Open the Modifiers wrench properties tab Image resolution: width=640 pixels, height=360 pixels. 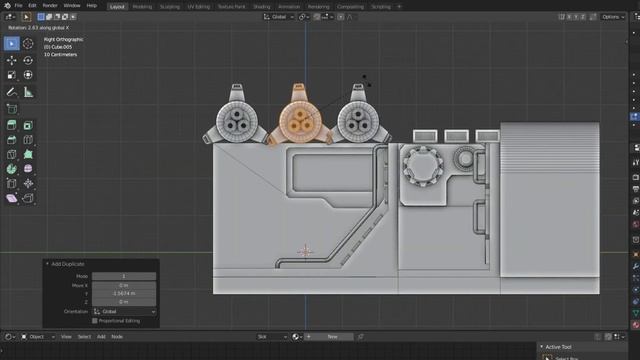[636, 267]
